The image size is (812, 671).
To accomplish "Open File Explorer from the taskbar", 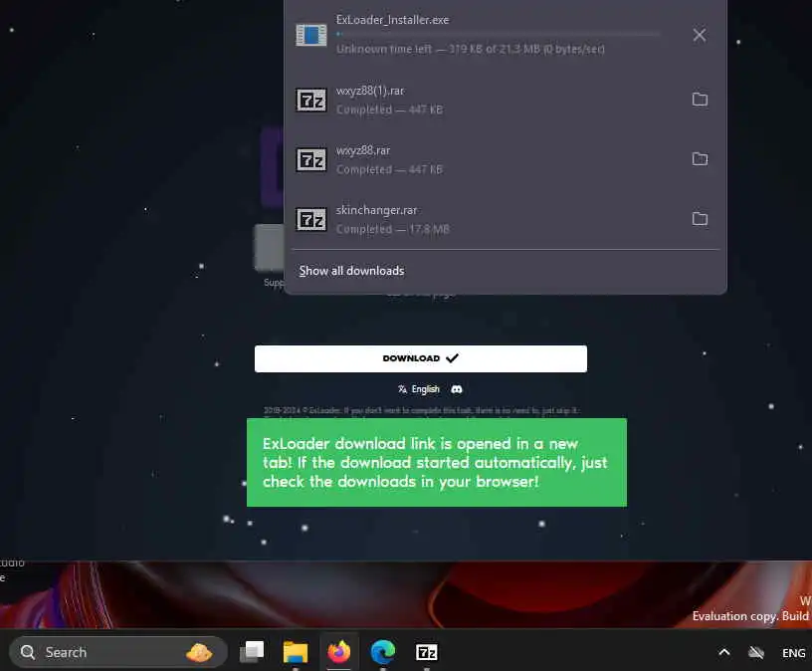I will 296,652.
